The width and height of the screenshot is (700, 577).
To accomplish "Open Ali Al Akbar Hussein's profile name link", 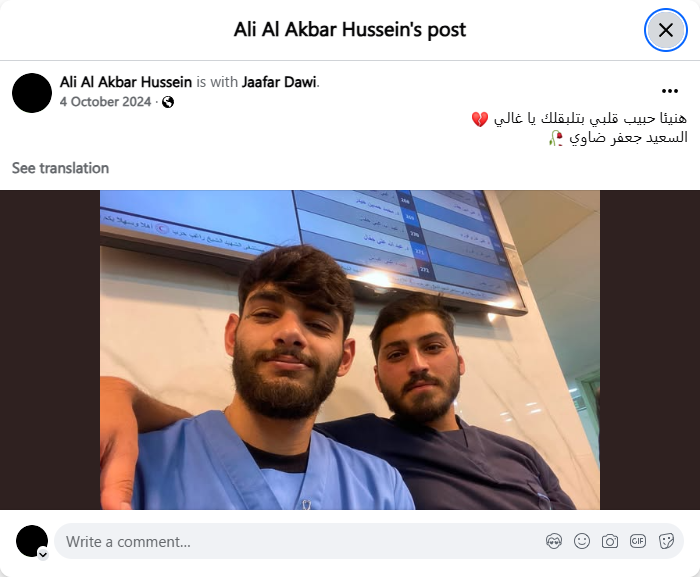I will click(126, 82).
